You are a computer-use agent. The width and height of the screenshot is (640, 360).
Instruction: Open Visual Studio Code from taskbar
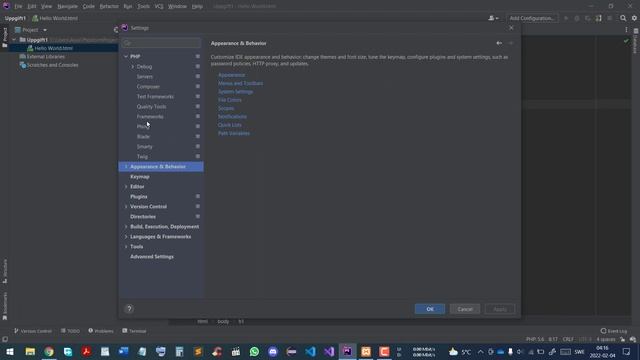click(310, 351)
